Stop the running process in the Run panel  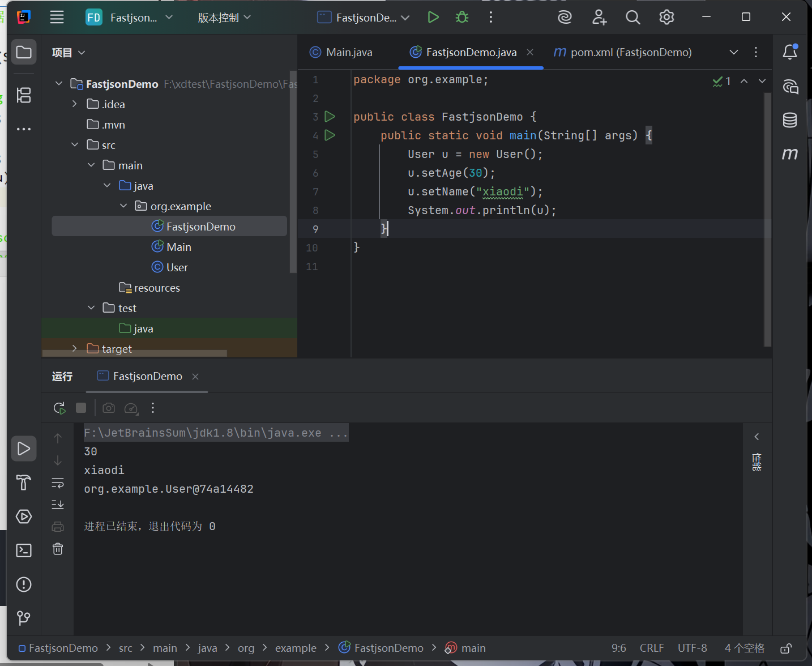pyautogui.click(x=81, y=408)
